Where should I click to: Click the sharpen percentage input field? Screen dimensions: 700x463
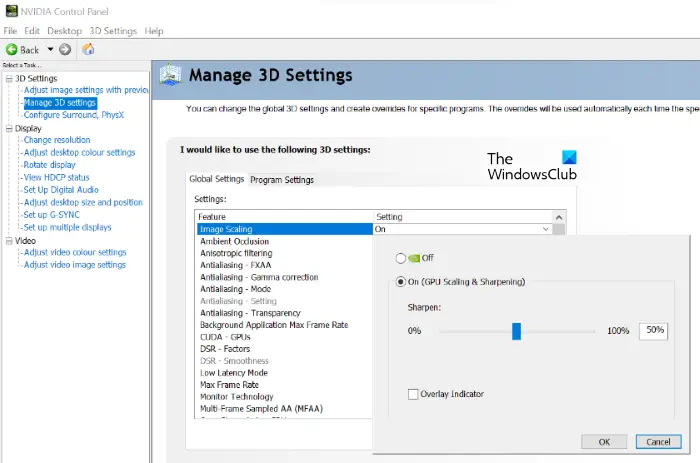click(x=653, y=331)
